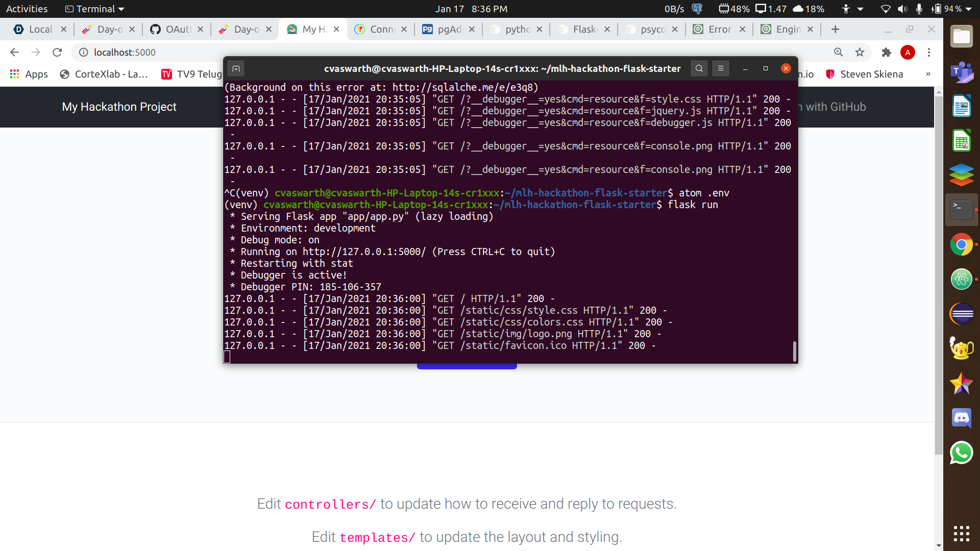Open Activities overview
Image resolution: width=980 pixels, height=551 pixels.
[x=27, y=9]
